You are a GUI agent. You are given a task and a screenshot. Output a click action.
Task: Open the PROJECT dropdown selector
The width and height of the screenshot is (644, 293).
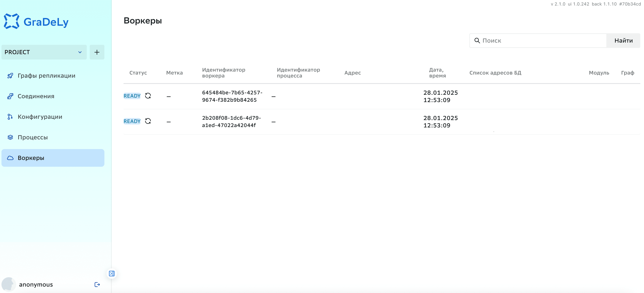click(44, 52)
